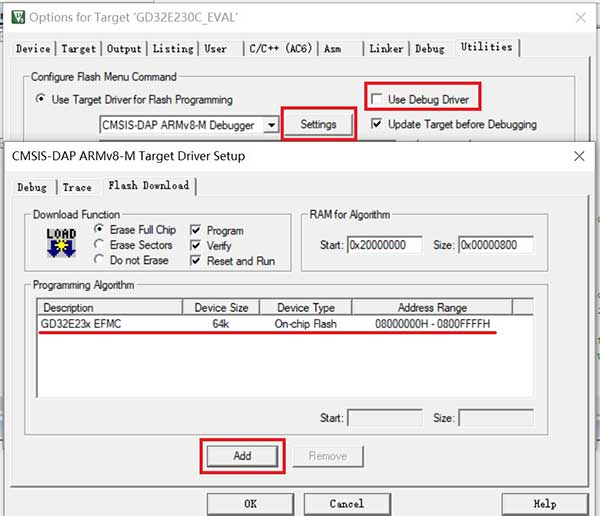The image size is (600, 516).
Task: Click Programming Algorithm Start field
Action: pyautogui.click(x=385, y=418)
